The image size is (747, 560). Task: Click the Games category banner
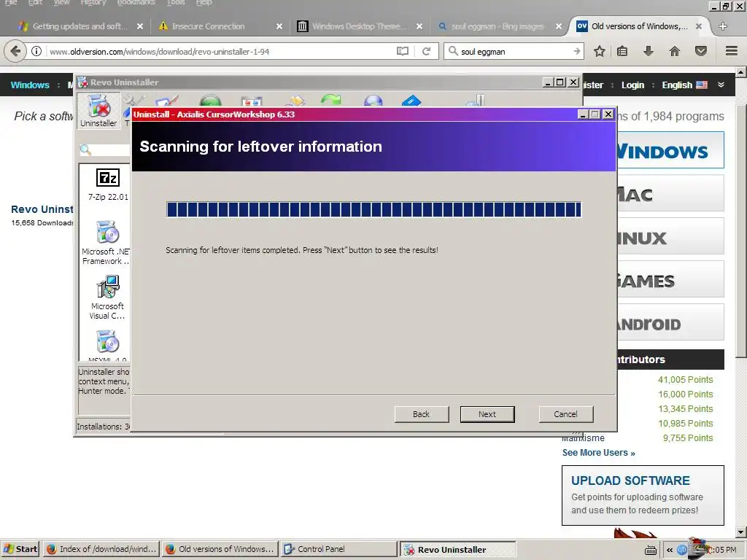671,279
